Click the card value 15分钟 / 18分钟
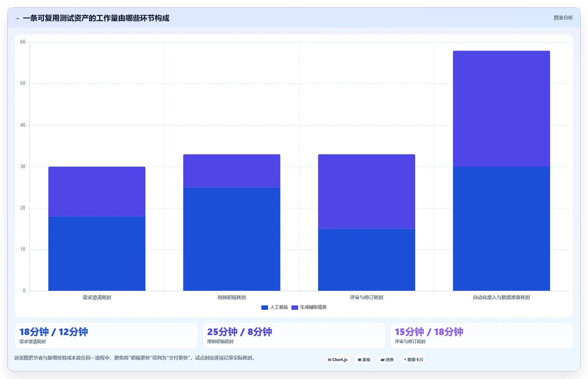The width and height of the screenshot is (588, 379). 429,332
